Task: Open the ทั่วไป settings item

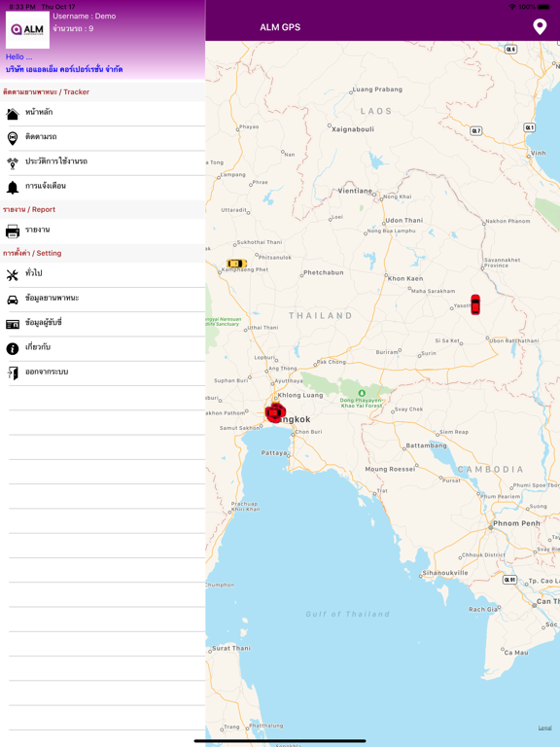Action: [x=102, y=275]
